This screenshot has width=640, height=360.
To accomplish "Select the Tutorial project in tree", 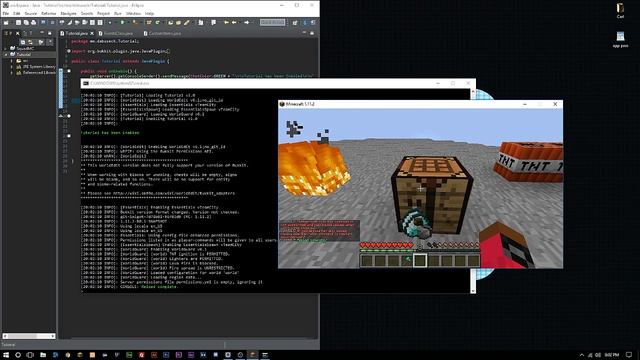I will [24, 54].
